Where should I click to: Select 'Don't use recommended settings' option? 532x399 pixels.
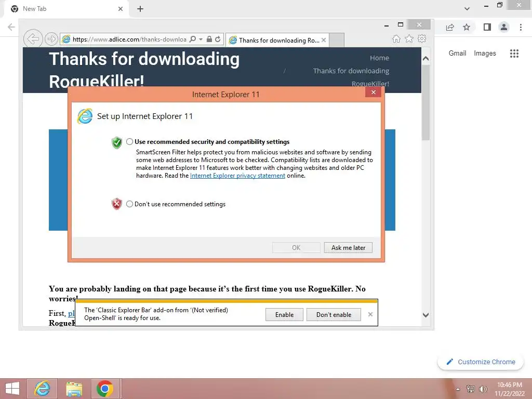(129, 204)
